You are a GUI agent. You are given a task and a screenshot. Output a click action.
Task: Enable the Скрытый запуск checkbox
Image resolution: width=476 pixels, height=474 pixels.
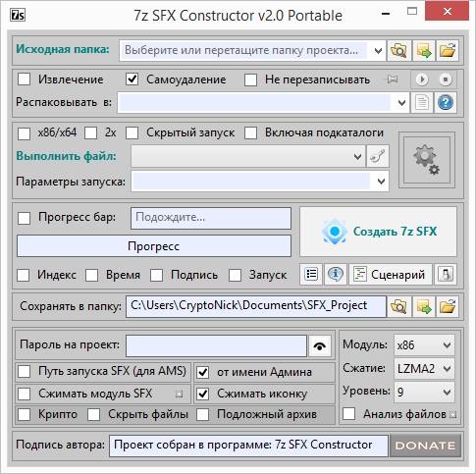132,133
